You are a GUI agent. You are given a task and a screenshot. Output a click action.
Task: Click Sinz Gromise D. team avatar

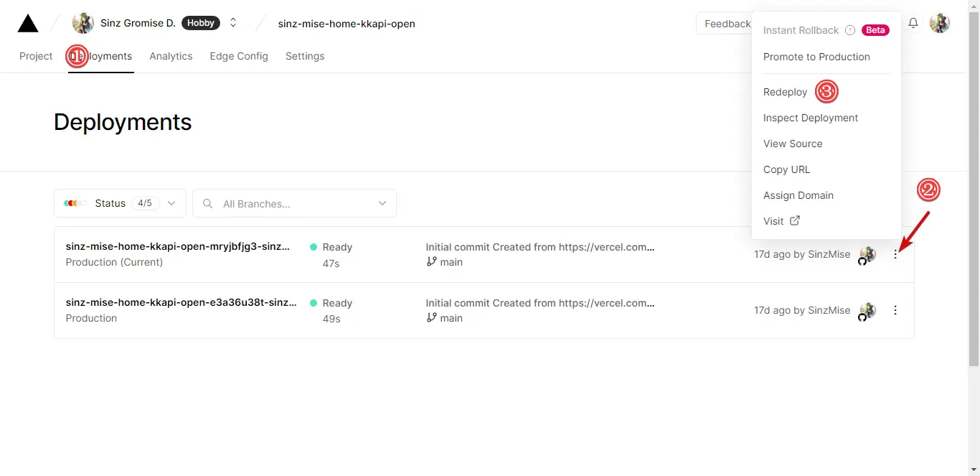(83, 23)
